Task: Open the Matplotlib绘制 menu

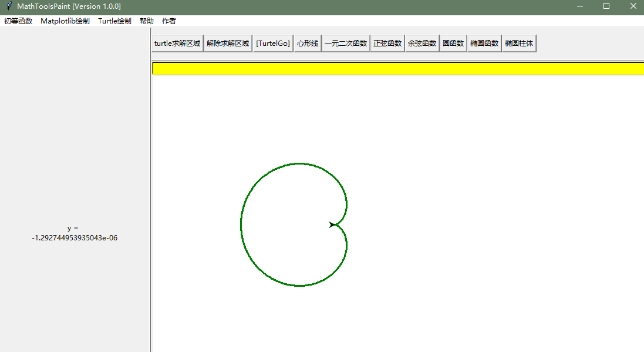Action: 65,21
